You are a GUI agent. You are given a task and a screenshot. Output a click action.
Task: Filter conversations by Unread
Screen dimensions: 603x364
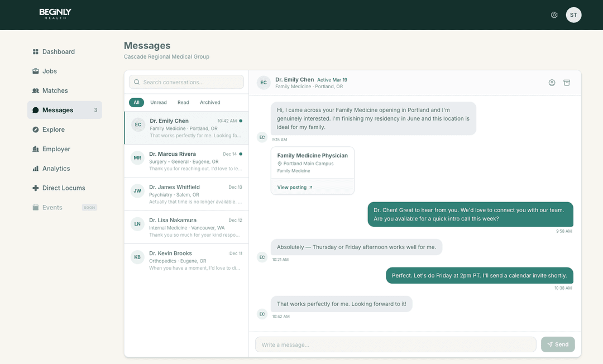tap(159, 103)
